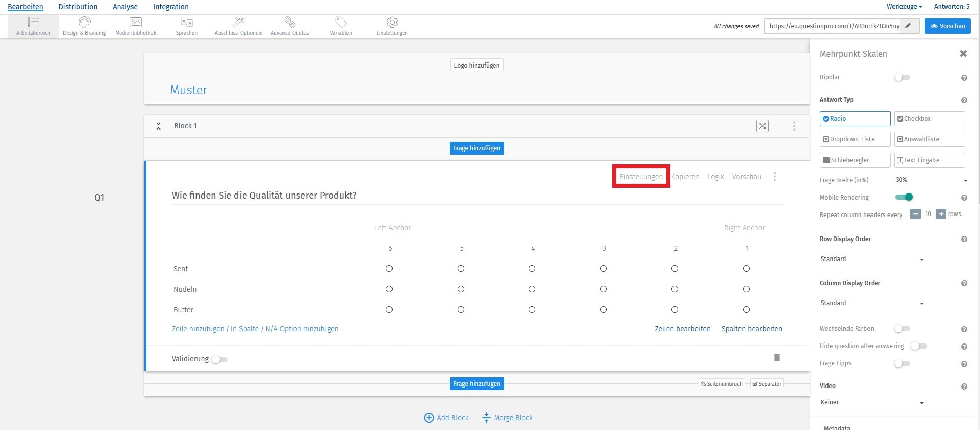Image resolution: width=980 pixels, height=430 pixels.
Task: Click Spalten bearbeiten link
Action: pyautogui.click(x=752, y=329)
